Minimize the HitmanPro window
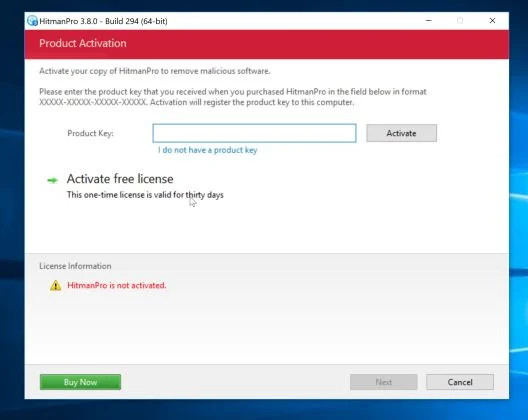The height and width of the screenshot is (420, 528). click(x=429, y=21)
